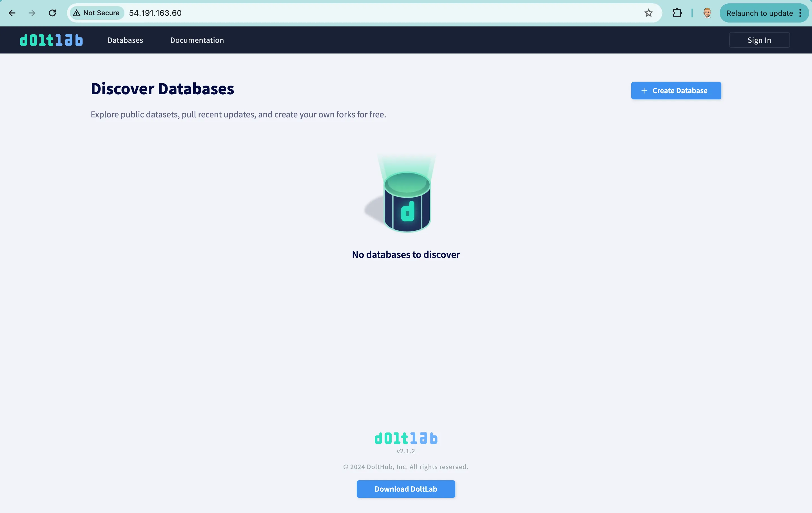812x513 pixels.
Task: Bookmark this page with star icon
Action: click(648, 13)
